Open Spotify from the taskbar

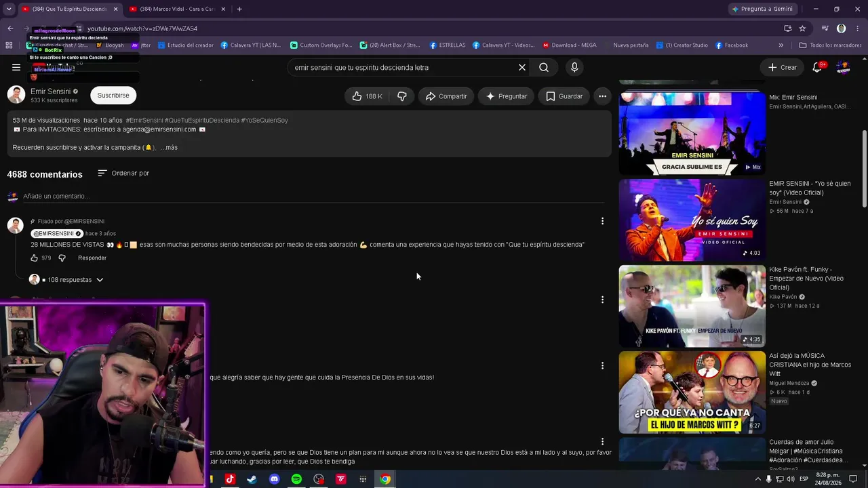tap(296, 479)
